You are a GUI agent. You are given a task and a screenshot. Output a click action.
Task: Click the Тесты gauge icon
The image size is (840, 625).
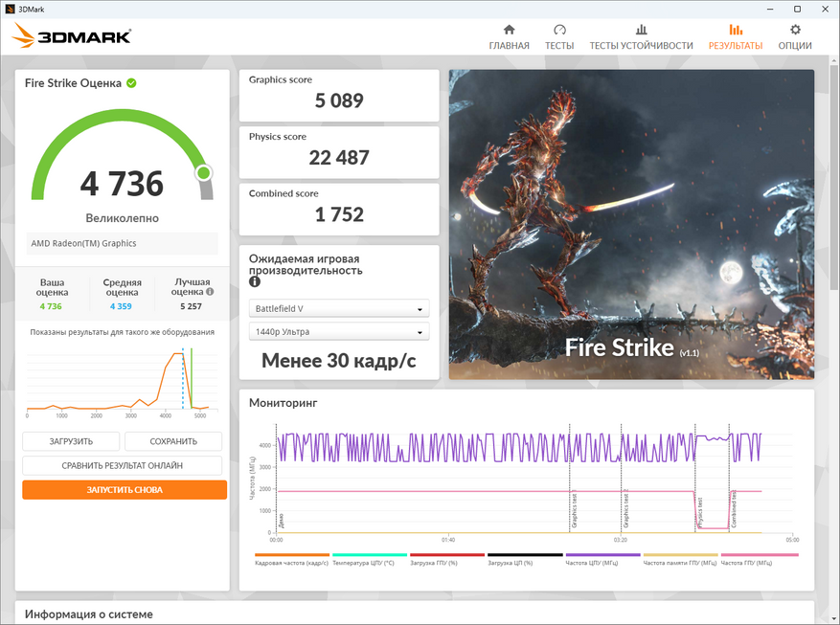tap(559, 30)
